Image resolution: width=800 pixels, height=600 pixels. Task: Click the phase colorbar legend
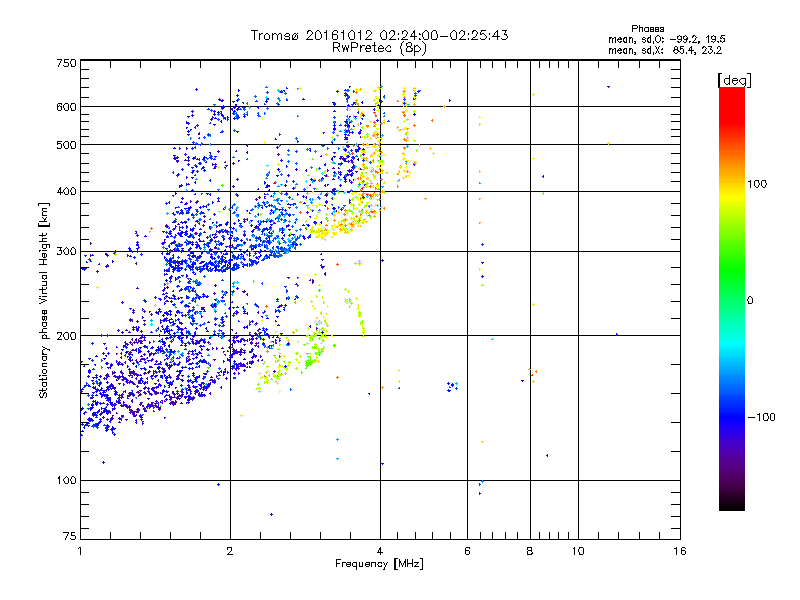[732, 298]
